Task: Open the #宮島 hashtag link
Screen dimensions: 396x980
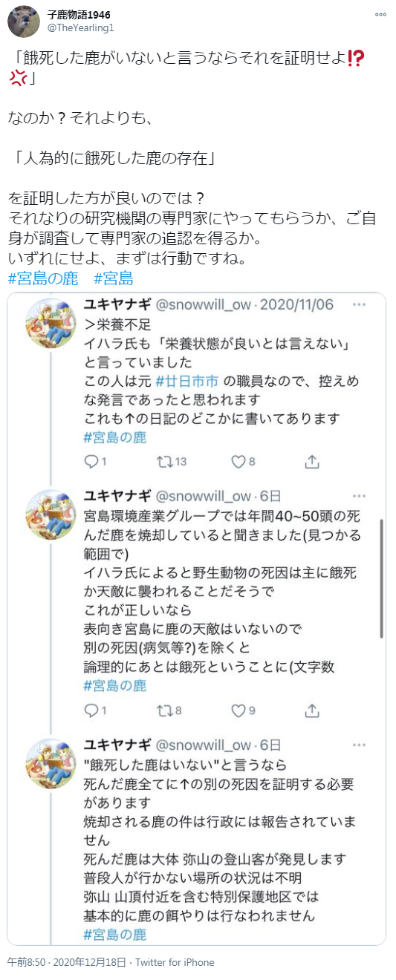Action: 114,279
